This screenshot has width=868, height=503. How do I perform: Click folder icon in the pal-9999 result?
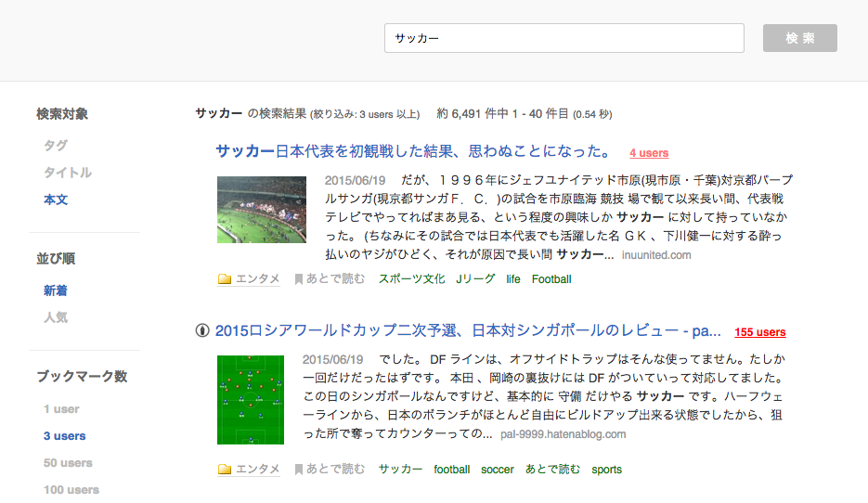pyautogui.click(x=225, y=470)
